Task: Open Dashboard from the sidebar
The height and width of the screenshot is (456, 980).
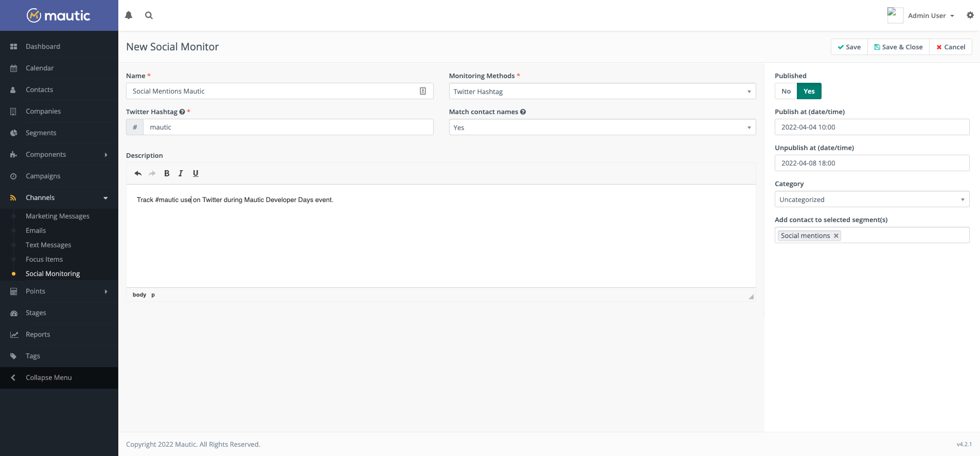Action: (x=43, y=46)
